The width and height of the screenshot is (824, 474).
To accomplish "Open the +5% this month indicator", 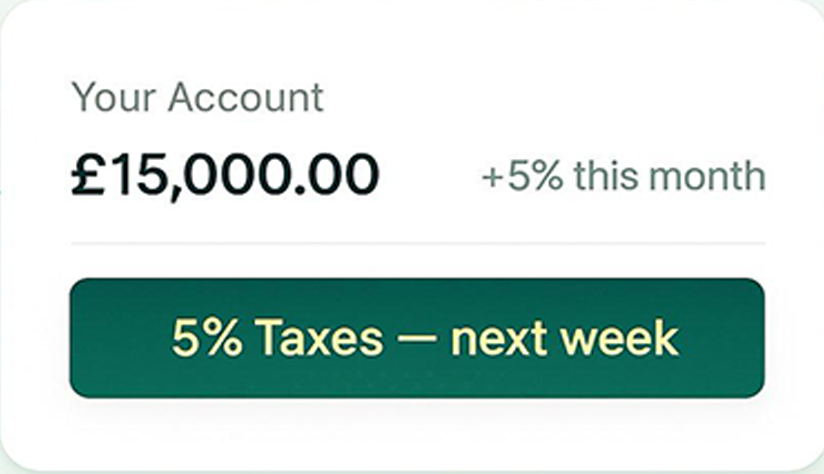I will point(623,177).
